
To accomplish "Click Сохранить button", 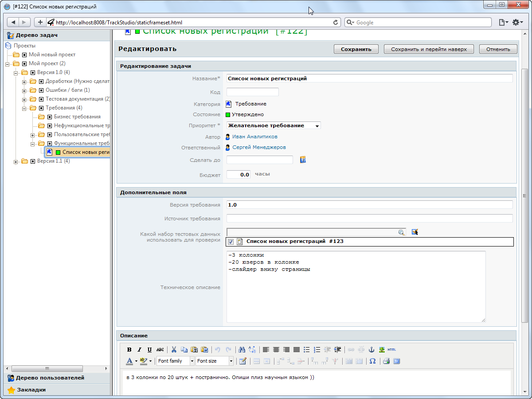I will click(356, 49).
